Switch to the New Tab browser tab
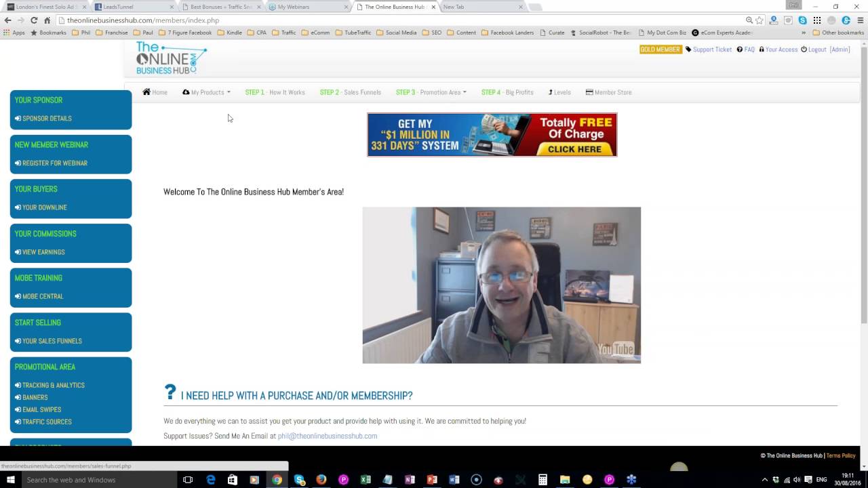Viewport: 868px width, 488px height. 481,7
